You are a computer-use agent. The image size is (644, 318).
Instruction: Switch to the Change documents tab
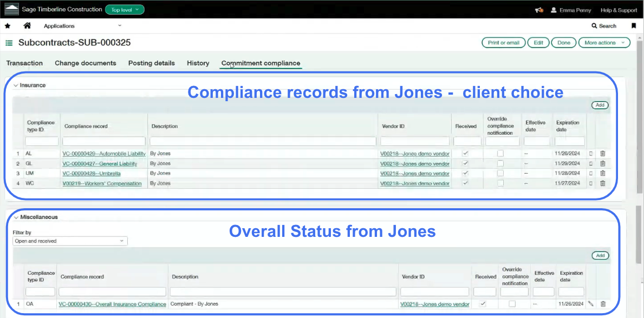pyautogui.click(x=86, y=63)
